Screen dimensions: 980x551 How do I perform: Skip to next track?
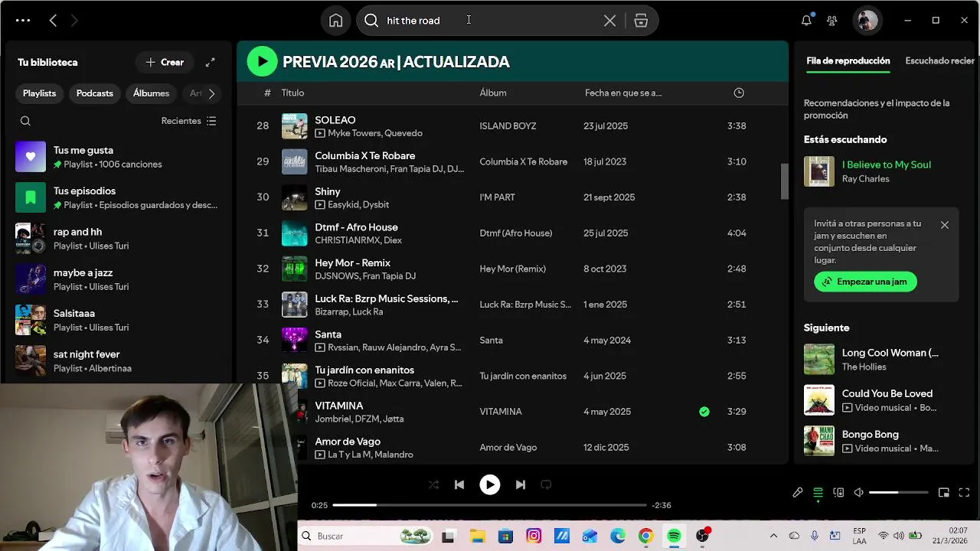(x=521, y=484)
